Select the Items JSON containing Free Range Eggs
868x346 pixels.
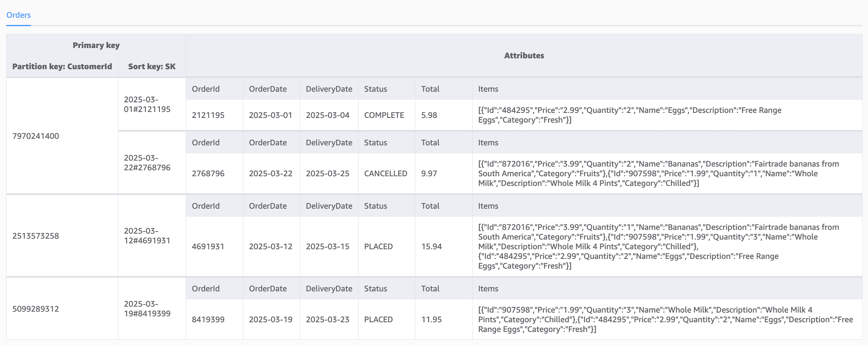(x=630, y=115)
